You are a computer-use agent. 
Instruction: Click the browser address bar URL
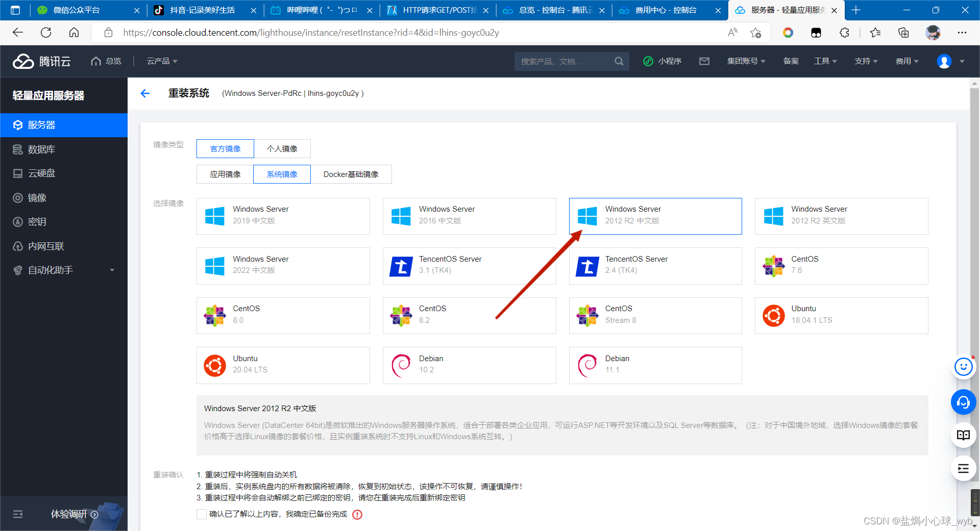click(x=311, y=33)
